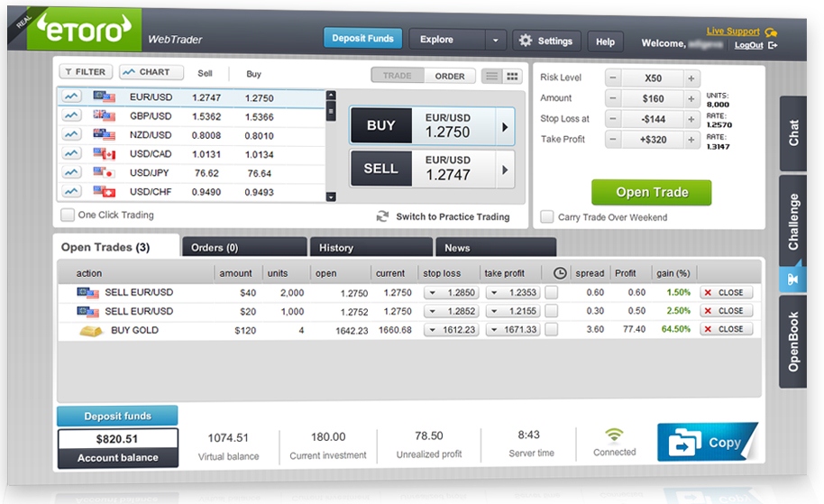
Task: Click the blue pin icon on side panel
Action: [792, 279]
